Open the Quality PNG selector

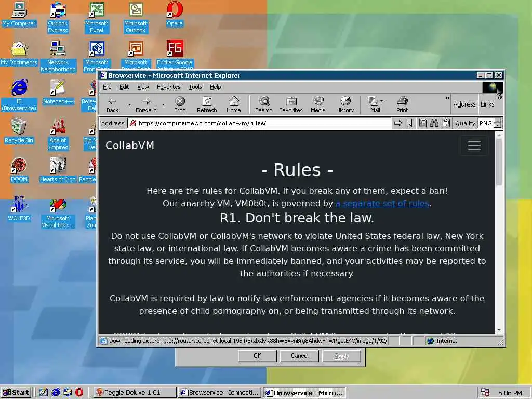click(x=486, y=123)
